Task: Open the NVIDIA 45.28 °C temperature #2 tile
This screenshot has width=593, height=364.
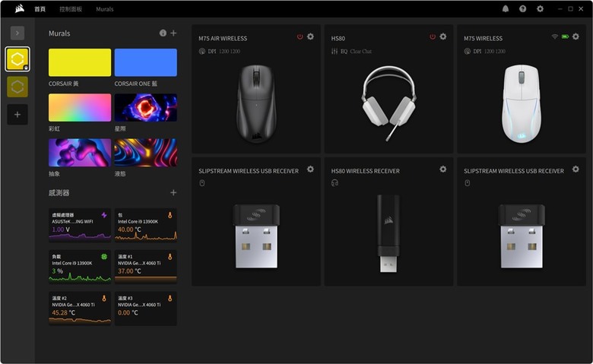Action: (x=80, y=309)
